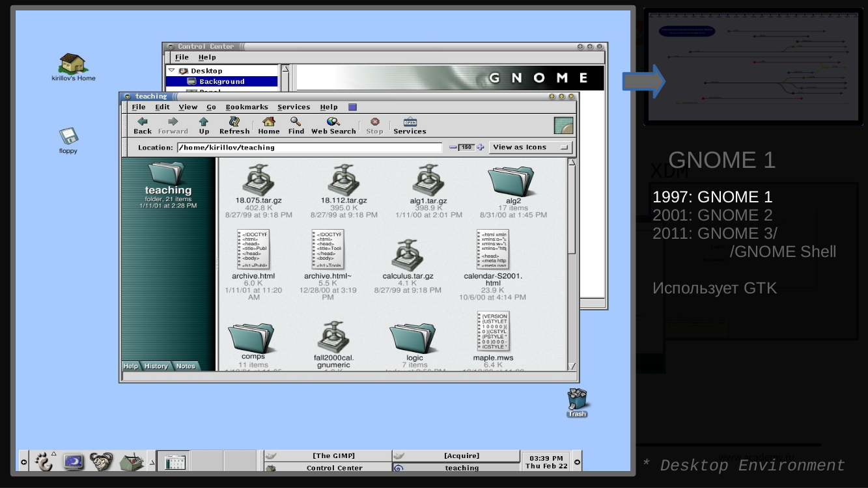Open the View menu
The height and width of the screenshot is (488, 868).
pos(188,107)
